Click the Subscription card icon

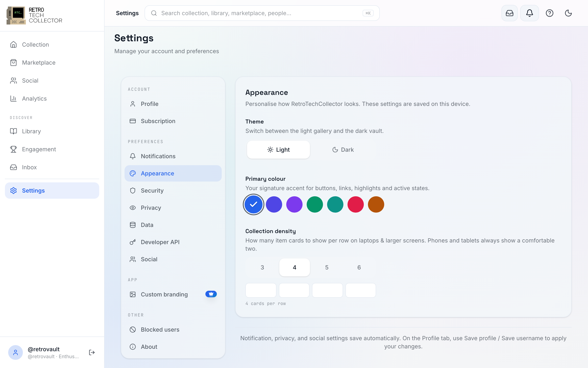pyautogui.click(x=133, y=121)
